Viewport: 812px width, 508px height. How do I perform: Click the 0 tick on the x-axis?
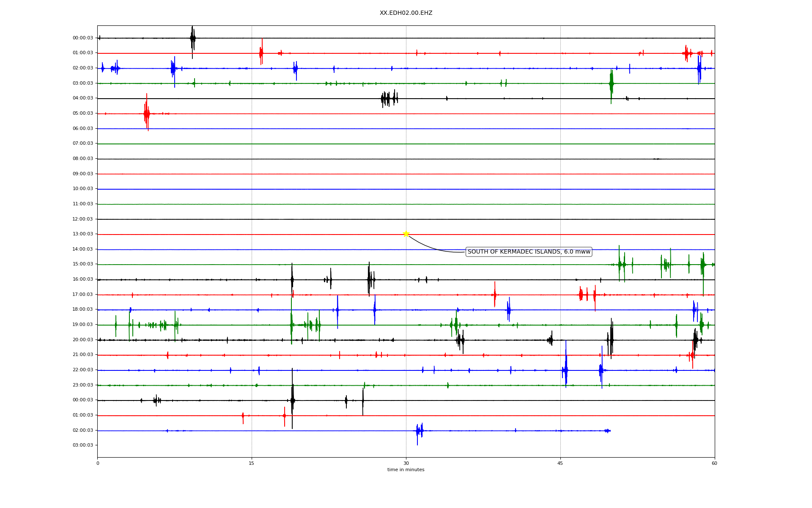[x=98, y=464]
